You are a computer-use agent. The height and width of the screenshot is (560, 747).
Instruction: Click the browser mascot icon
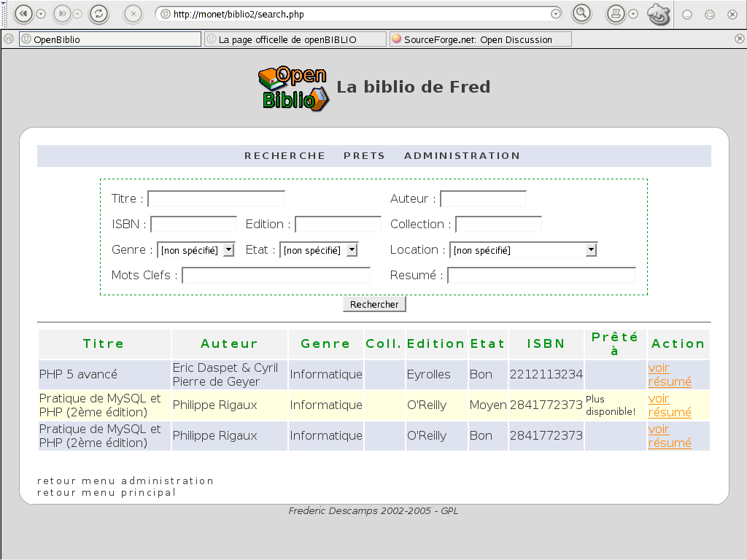click(x=657, y=13)
